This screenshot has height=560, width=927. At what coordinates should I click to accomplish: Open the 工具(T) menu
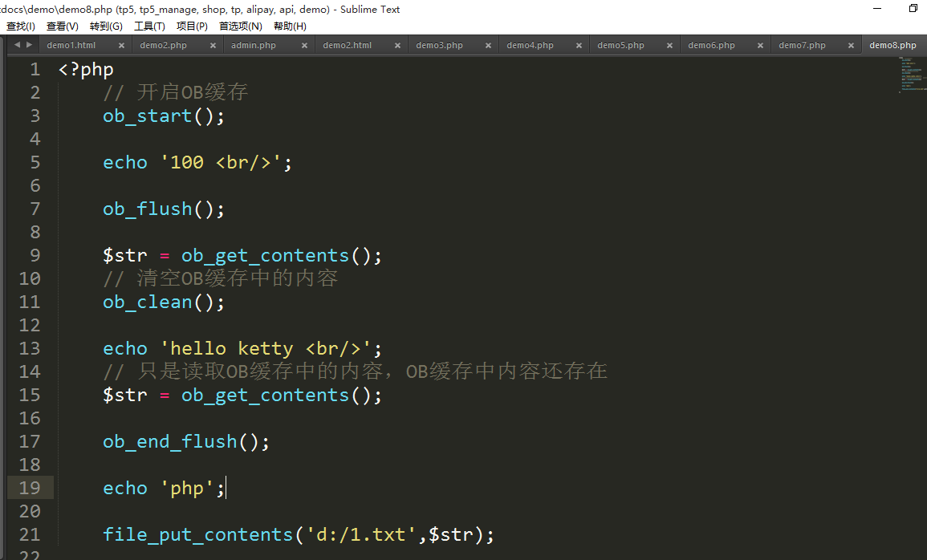click(x=149, y=26)
